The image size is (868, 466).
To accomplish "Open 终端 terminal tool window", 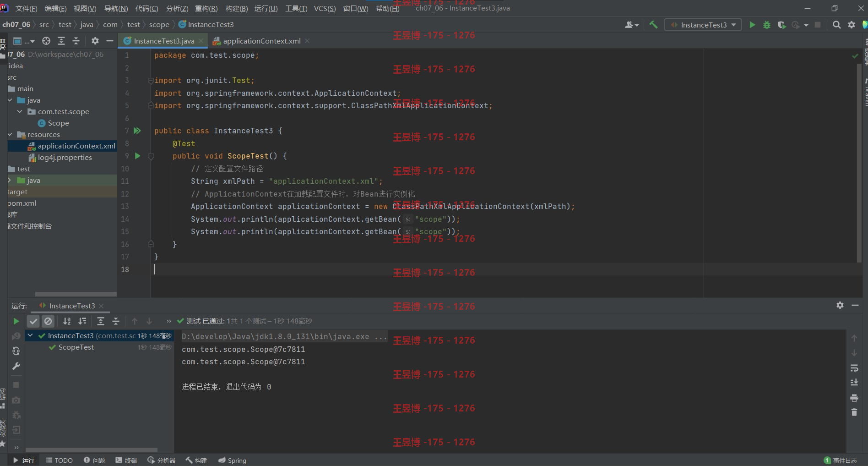I will [x=126, y=460].
